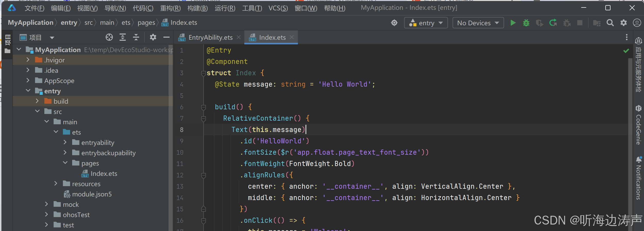Click src in the breadcrumb path
The height and width of the screenshot is (231, 644).
pyautogui.click(x=89, y=23)
